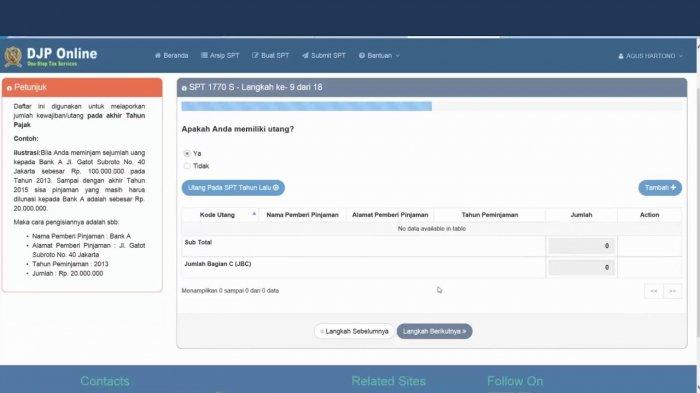
Task: Click the DJP Online crest logo
Action: pyautogui.click(x=13, y=57)
